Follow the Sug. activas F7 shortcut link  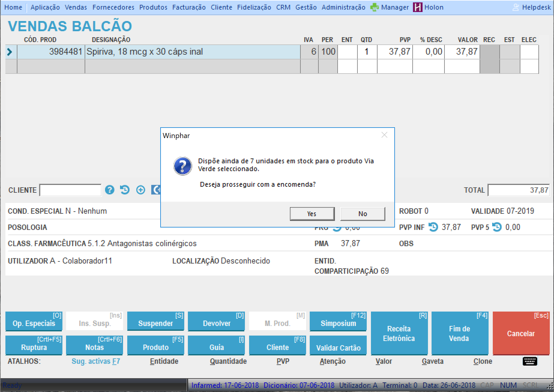95,361
